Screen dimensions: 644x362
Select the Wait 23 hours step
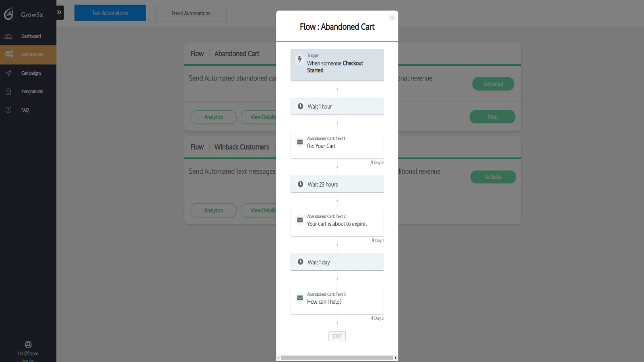(337, 184)
